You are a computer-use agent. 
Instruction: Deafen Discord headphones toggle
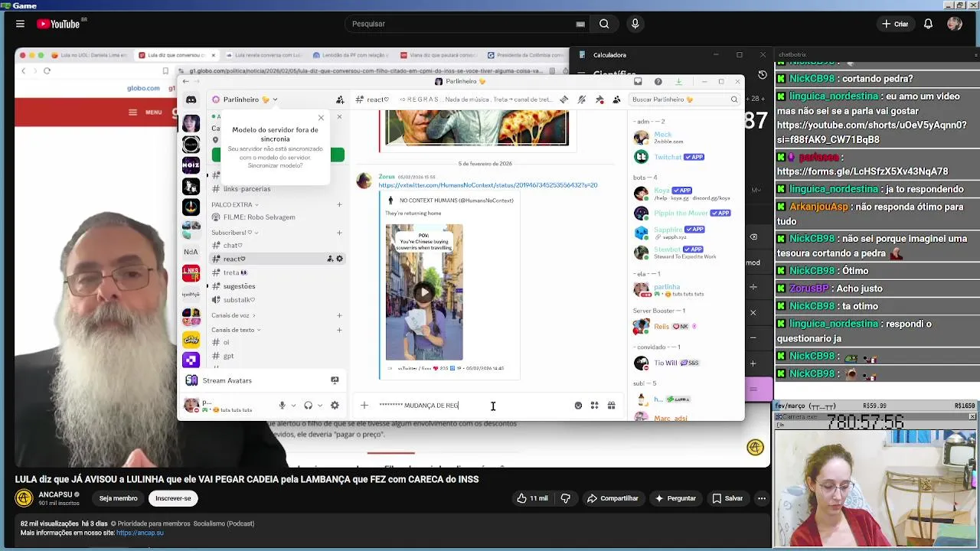(x=308, y=406)
